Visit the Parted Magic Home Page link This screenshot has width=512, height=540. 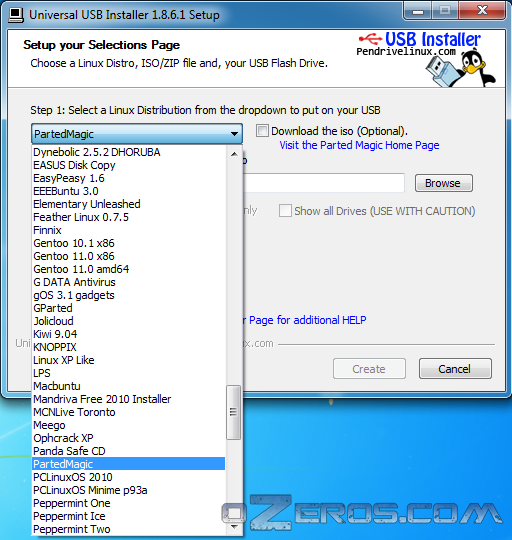click(x=359, y=145)
